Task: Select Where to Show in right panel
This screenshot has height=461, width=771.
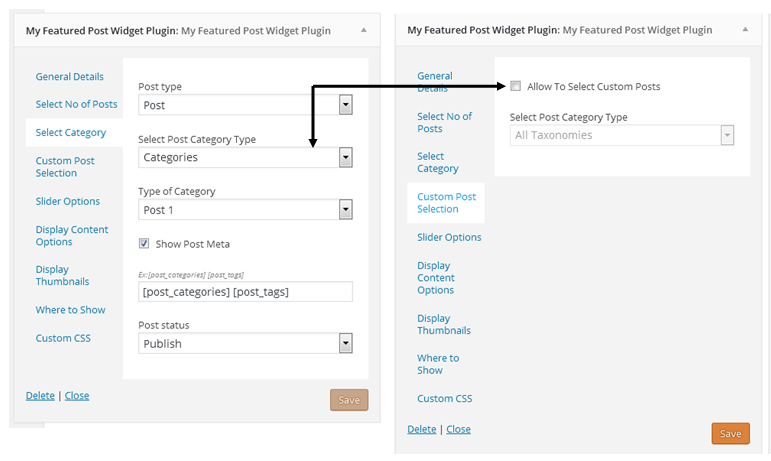Action: click(x=438, y=364)
